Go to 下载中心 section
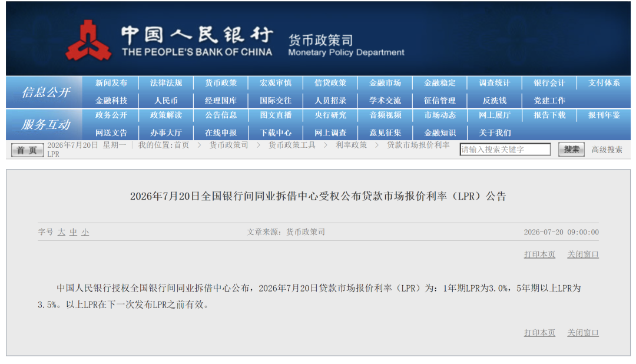 pyautogui.click(x=276, y=133)
